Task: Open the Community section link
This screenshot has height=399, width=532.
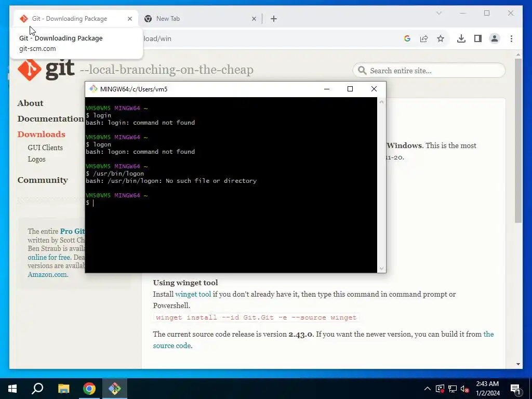Action: tap(43, 180)
